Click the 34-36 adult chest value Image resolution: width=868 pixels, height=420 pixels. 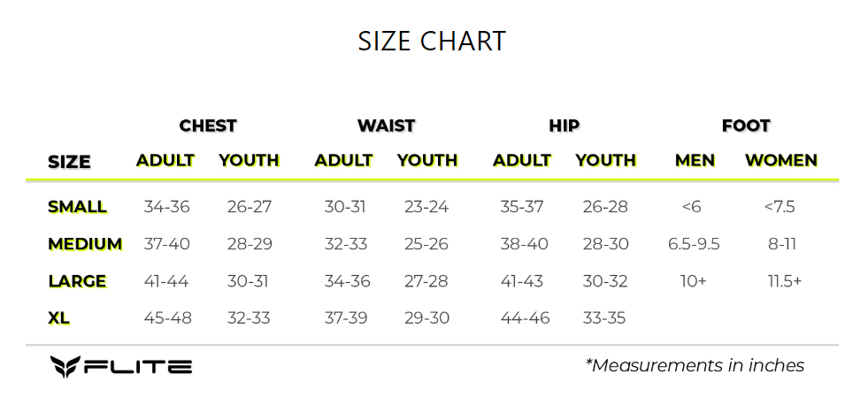166,207
